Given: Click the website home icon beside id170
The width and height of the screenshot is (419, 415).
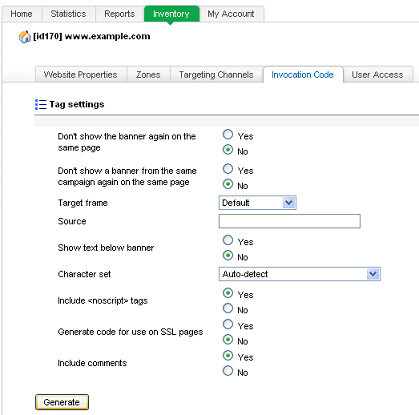Looking at the screenshot, I should (x=24, y=36).
